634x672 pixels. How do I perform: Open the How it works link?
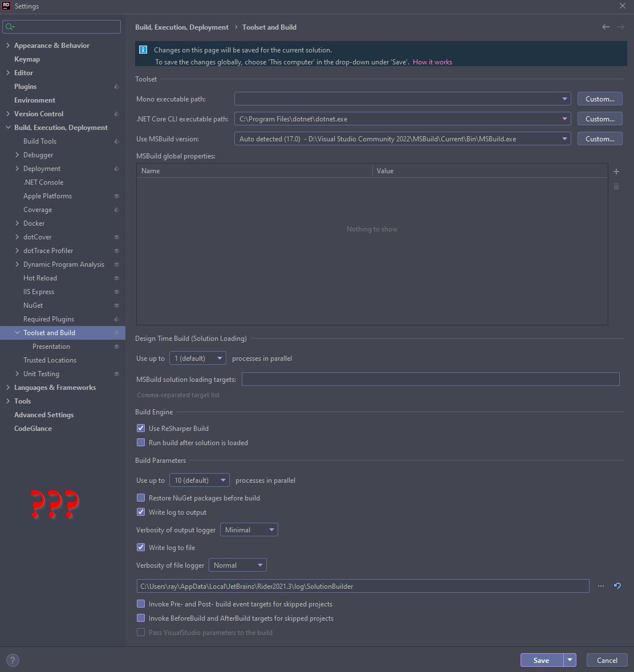tap(432, 62)
